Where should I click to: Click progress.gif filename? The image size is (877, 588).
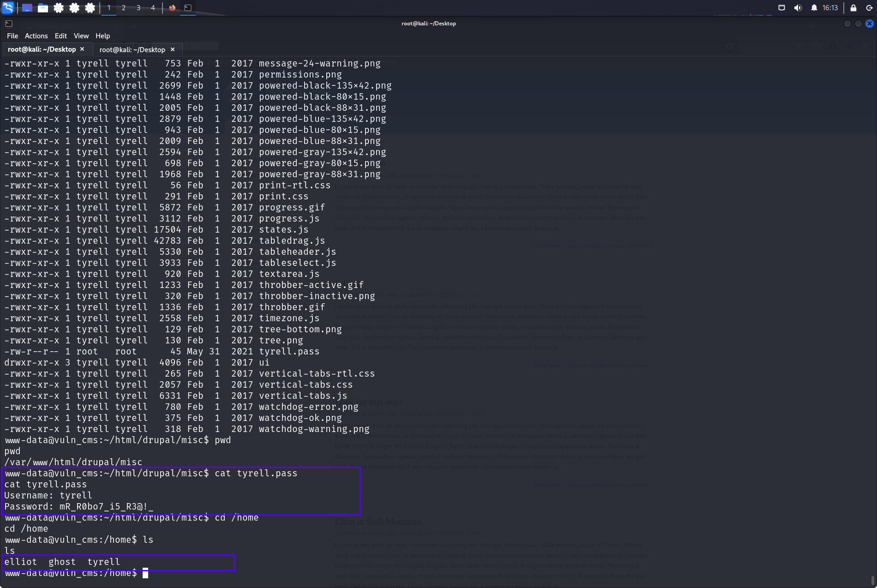pos(292,208)
